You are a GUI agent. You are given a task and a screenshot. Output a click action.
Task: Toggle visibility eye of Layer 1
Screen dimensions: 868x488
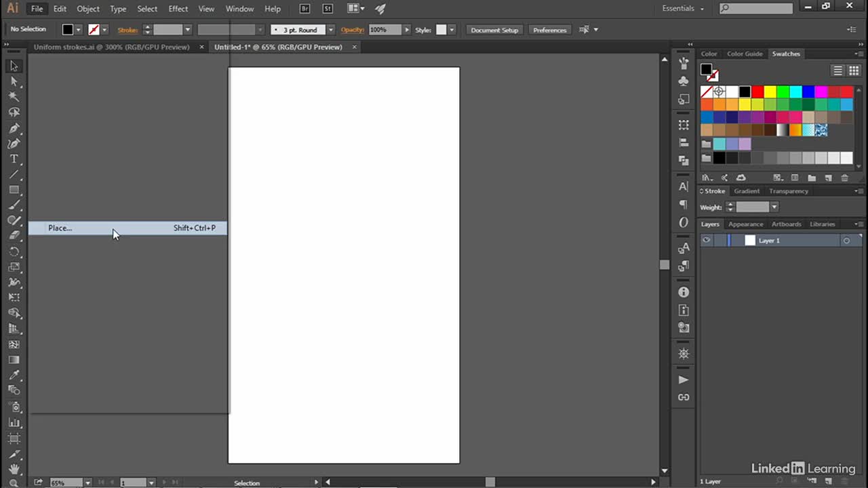coord(707,241)
